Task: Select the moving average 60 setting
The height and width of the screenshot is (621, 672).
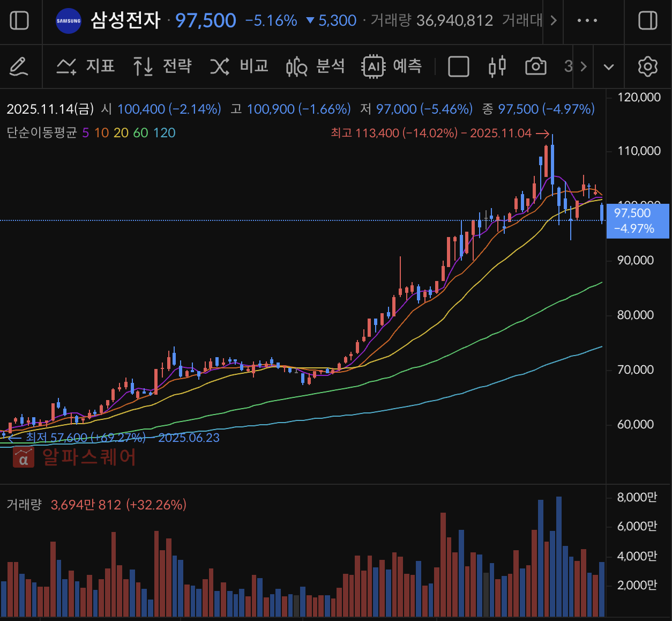Action: pyautogui.click(x=140, y=132)
